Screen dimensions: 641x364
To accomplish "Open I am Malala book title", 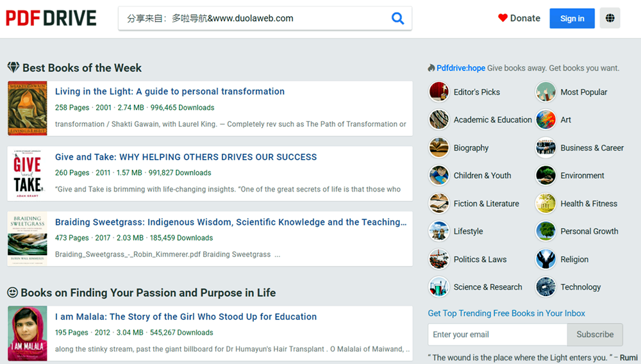I will (186, 317).
